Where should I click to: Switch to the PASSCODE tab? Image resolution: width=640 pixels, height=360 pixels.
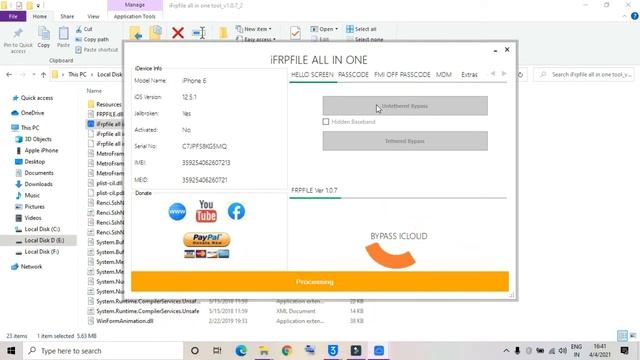(353, 75)
